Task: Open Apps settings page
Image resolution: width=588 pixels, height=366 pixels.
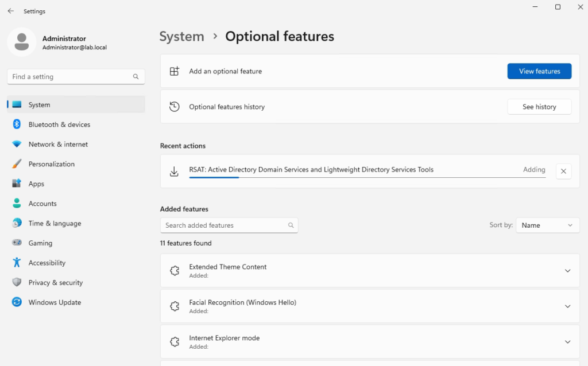Action: pos(76,184)
